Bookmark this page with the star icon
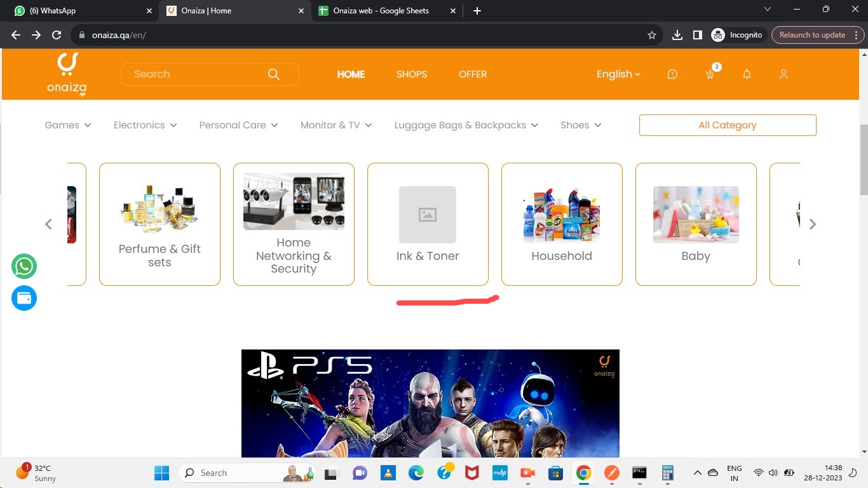 coord(651,35)
